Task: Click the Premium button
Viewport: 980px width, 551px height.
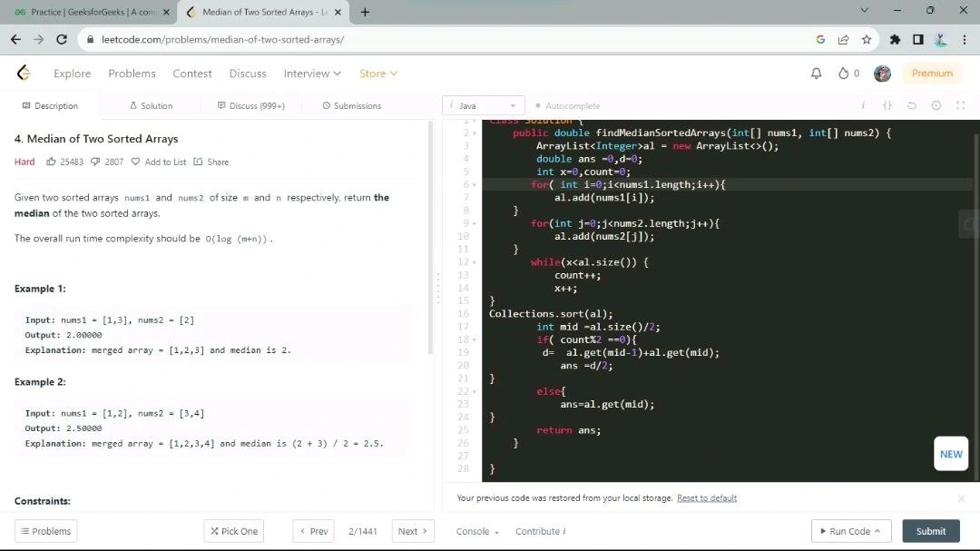Action: [932, 74]
